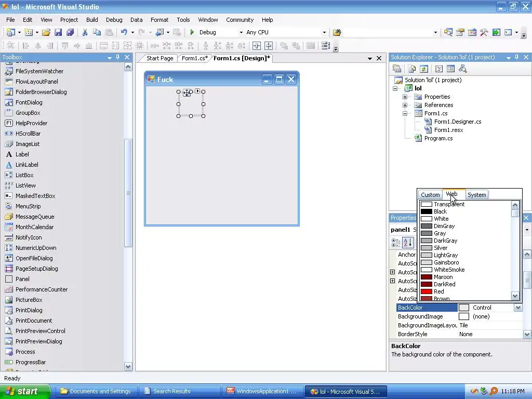Open the Format menu
The image size is (532, 399).
pyautogui.click(x=159, y=20)
